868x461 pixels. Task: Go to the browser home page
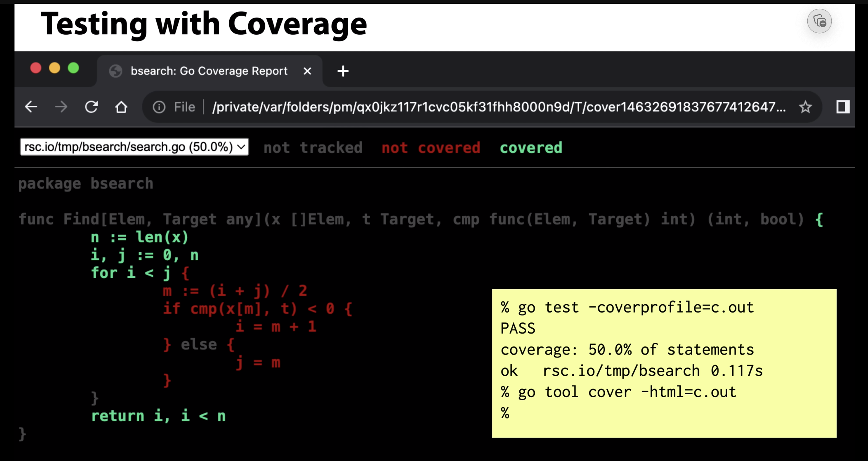pos(121,107)
